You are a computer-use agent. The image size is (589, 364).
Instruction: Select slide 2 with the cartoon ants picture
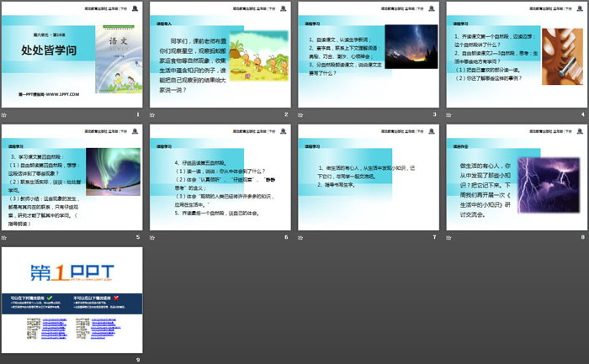point(220,55)
